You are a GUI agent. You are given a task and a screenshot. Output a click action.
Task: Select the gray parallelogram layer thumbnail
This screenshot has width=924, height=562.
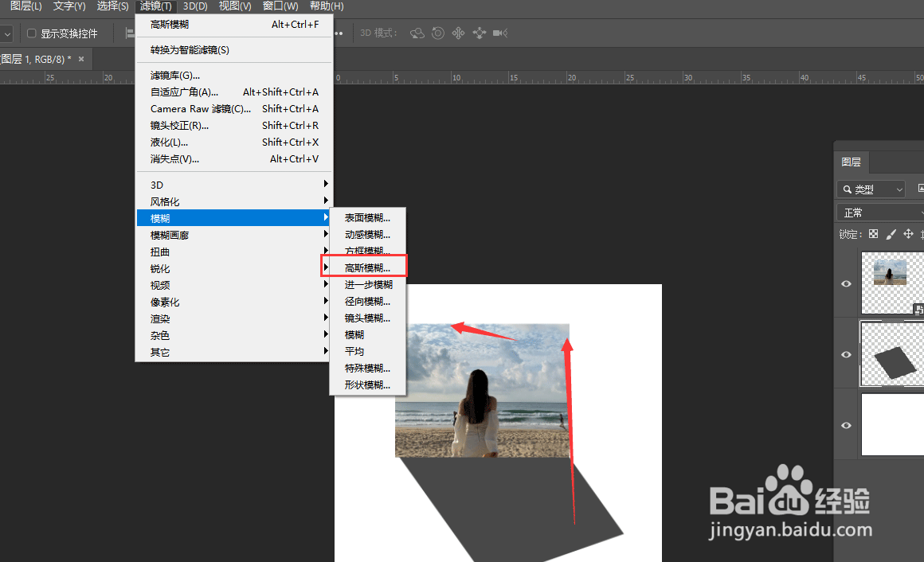pyautogui.click(x=892, y=353)
